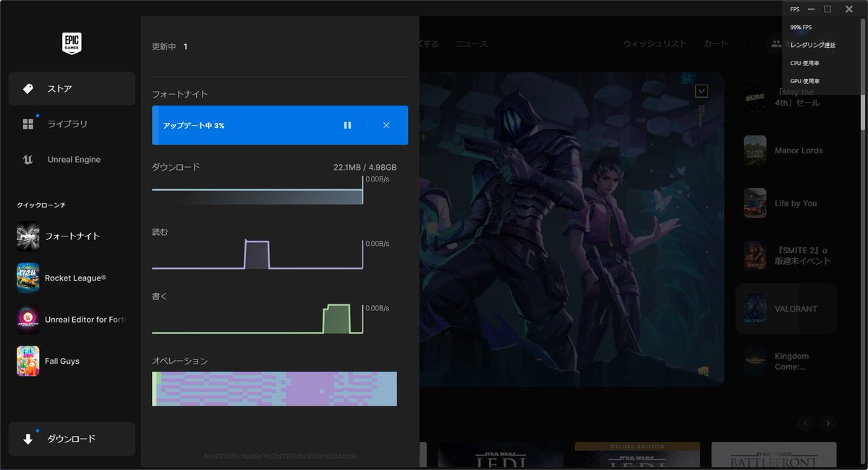Click the 99% FPS overlay entry

click(801, 27)
